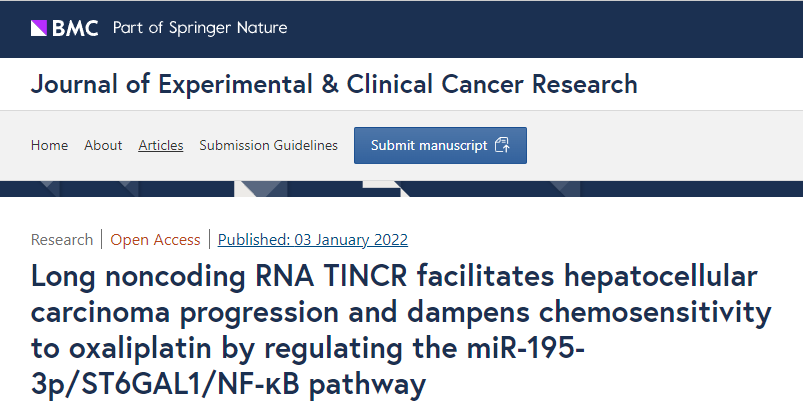Screen dimensions: 803x413
Task: Go to the Home menu item
Action: point(49,145)
